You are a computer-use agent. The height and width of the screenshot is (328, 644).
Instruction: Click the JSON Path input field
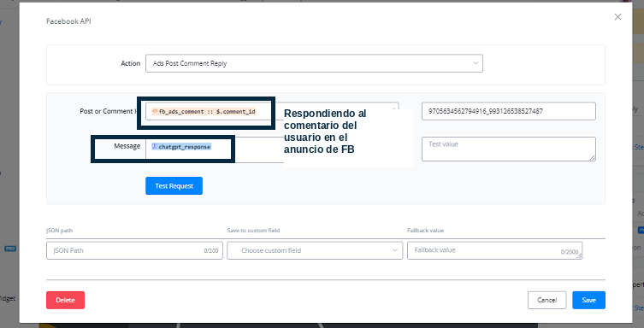(135, 250)
